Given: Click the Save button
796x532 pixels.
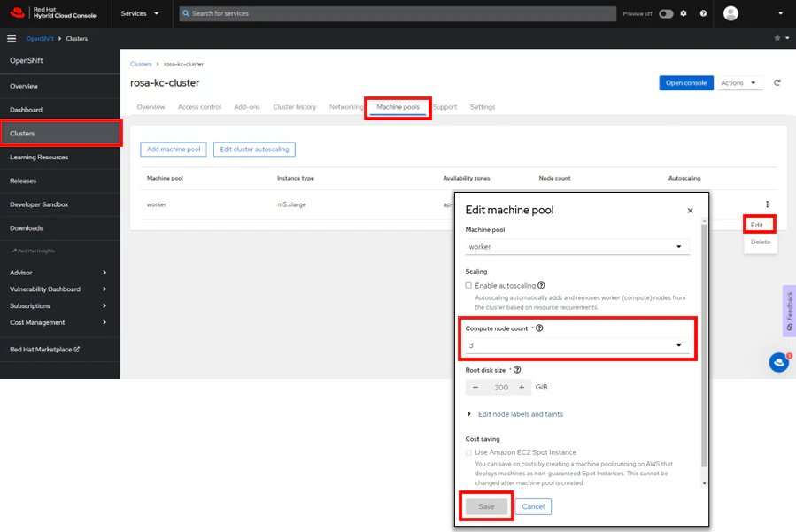Looking at the screenshot, I should (486, 506).
